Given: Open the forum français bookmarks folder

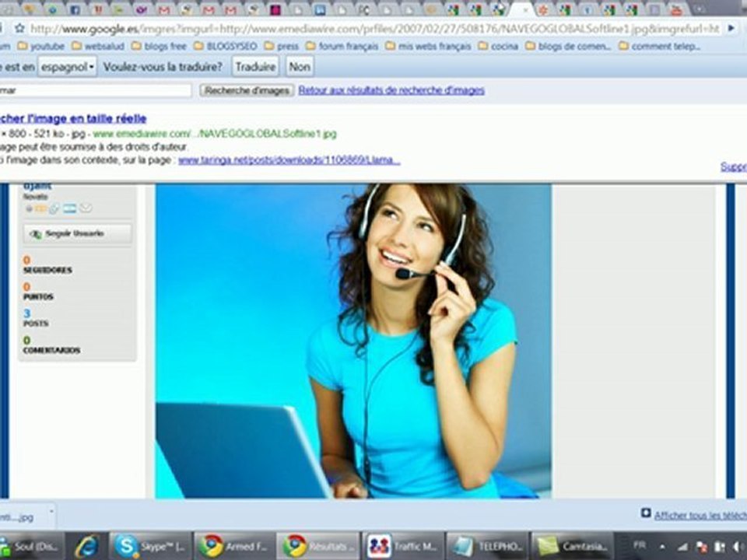Looking at the screenshot, I should [x=342, y=46].
